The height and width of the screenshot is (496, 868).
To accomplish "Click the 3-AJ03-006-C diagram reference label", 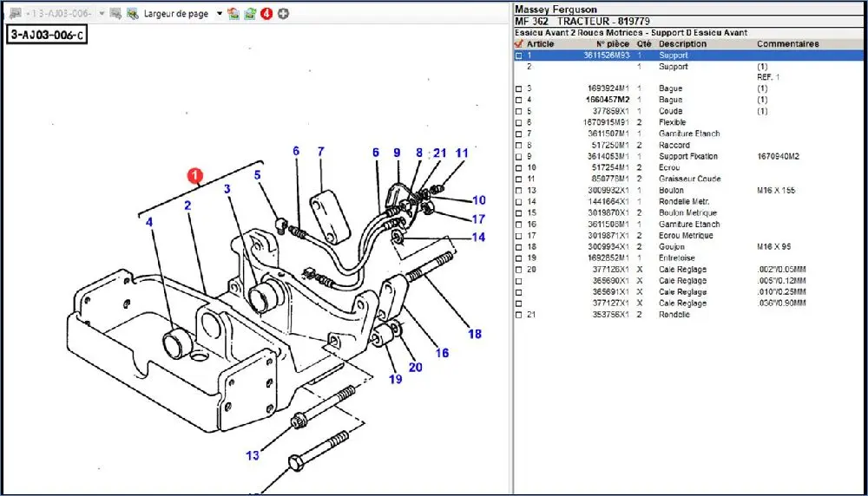I will pyautogui.click(x=47, y=35).
